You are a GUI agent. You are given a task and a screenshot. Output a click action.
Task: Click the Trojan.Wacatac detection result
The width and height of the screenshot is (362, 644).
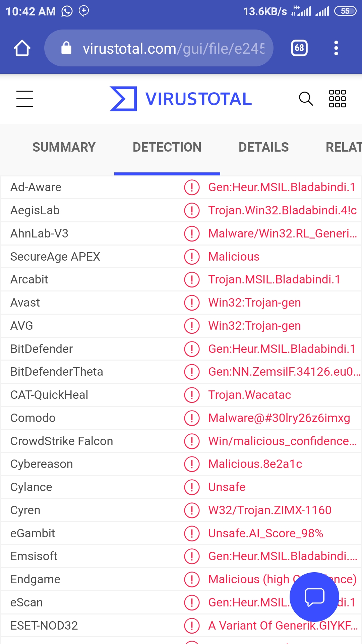[249, 395]
